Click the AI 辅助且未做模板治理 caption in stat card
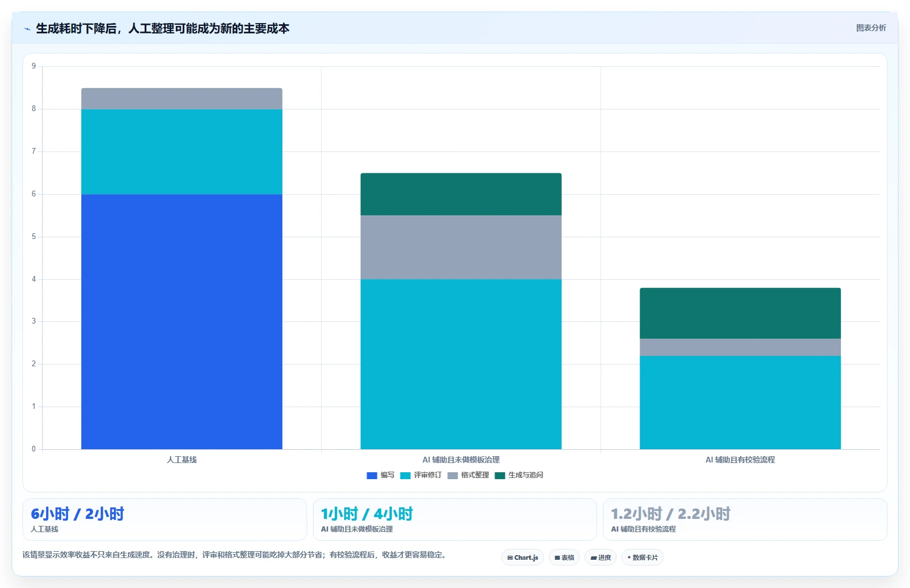Screen dimensions: 910x588 click(x=357, y=529)
